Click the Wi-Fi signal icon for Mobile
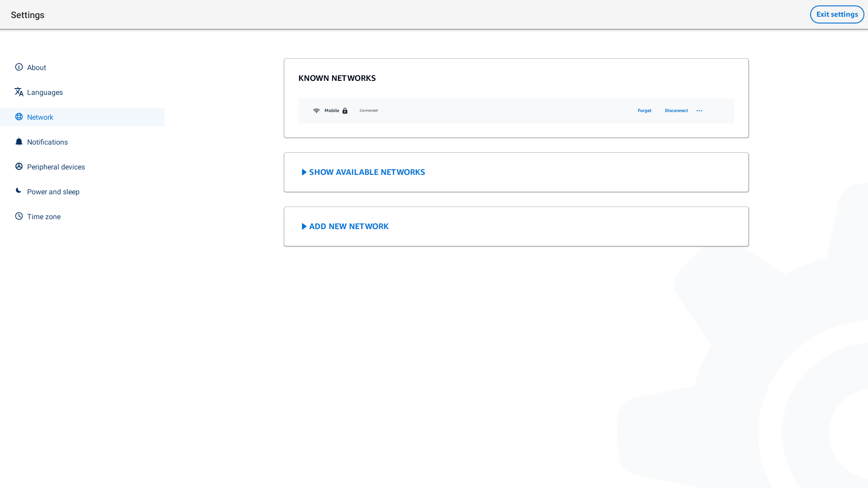The width and height of the screenshot is (868, 488). tap(316, 111)
